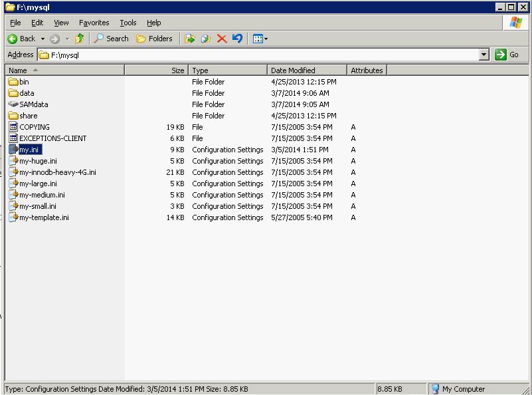Maximize the F:\mysql window
Viewport: 532px width, 395px height.
tap(511, 7)
